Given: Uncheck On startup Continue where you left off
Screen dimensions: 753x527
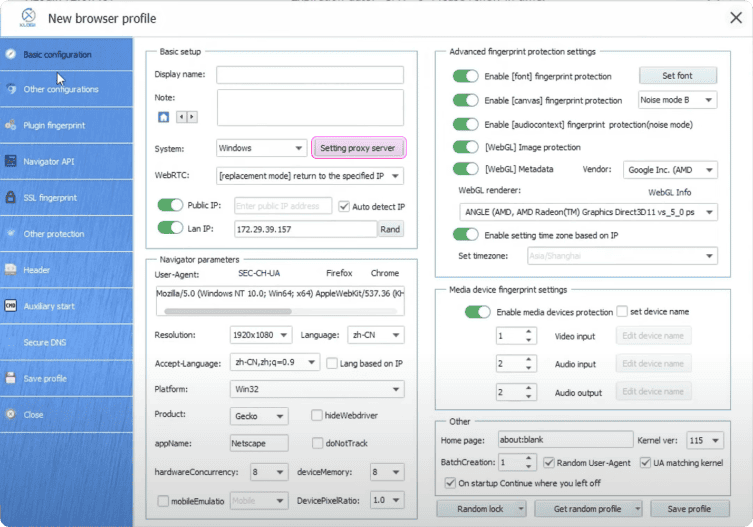Looking at the screenshot, I should [x=450, y=483].
